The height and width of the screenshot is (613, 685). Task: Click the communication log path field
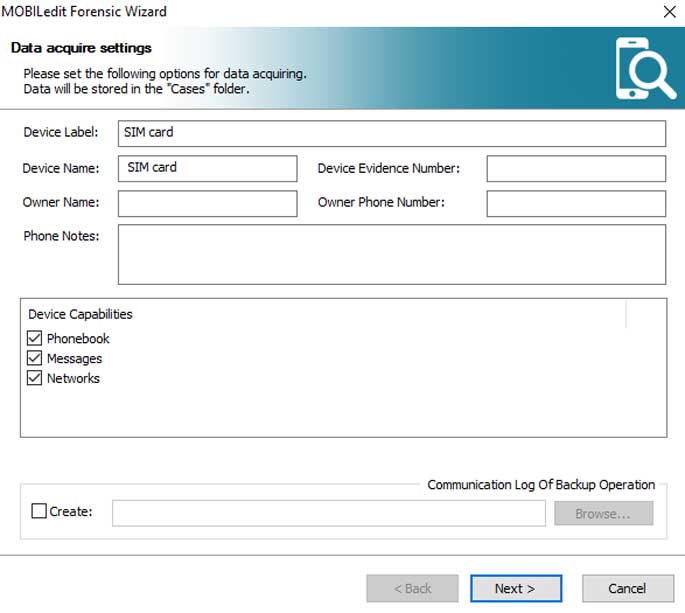pyautogui.click(x=329, y=513)
